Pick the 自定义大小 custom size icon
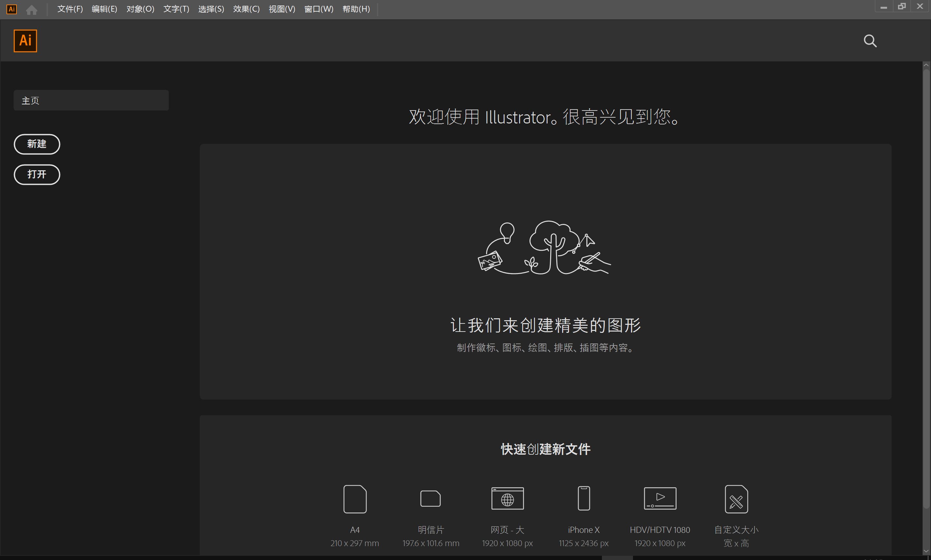 click(736, 499)
